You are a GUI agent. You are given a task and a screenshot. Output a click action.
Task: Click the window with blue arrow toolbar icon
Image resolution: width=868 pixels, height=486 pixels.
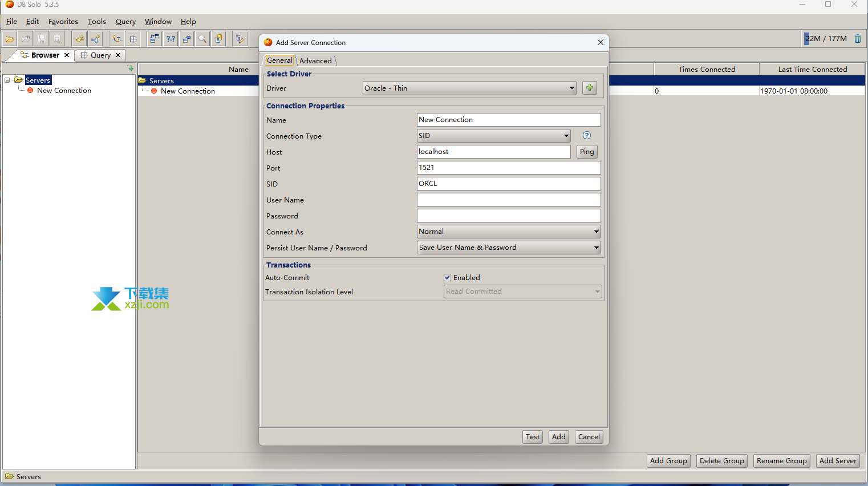[186, 39]
